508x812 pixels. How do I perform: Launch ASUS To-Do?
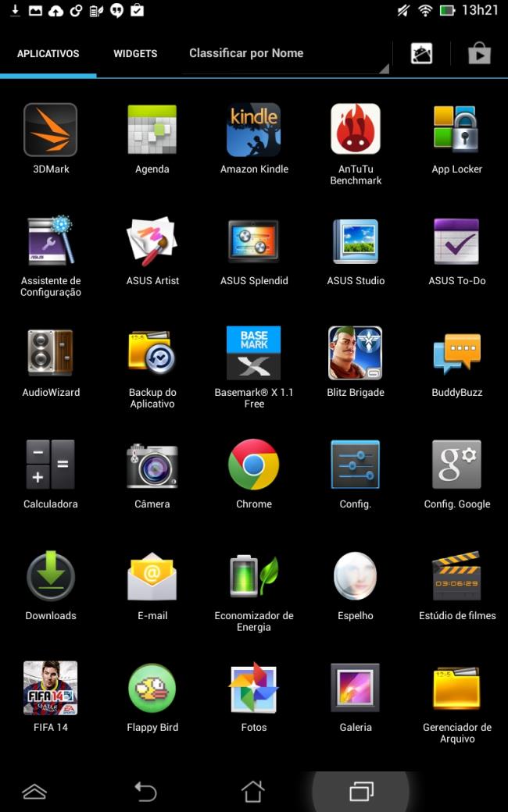click(456, 241)
